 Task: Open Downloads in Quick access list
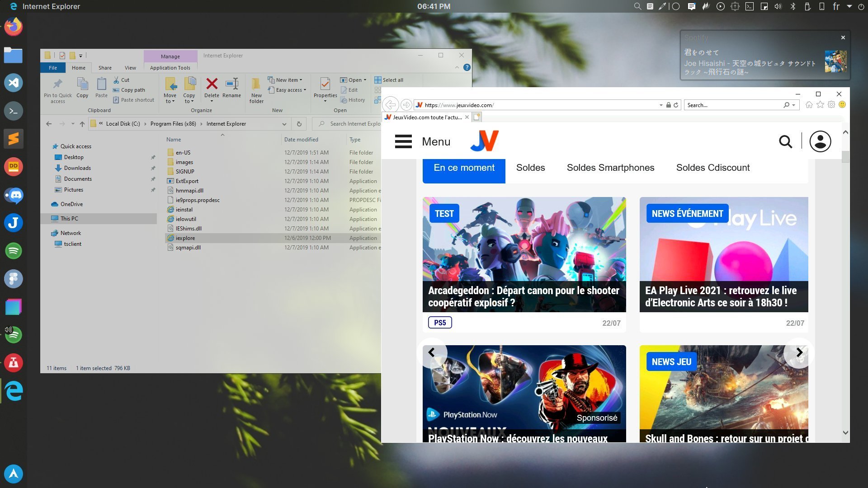(x=77, y=168)
